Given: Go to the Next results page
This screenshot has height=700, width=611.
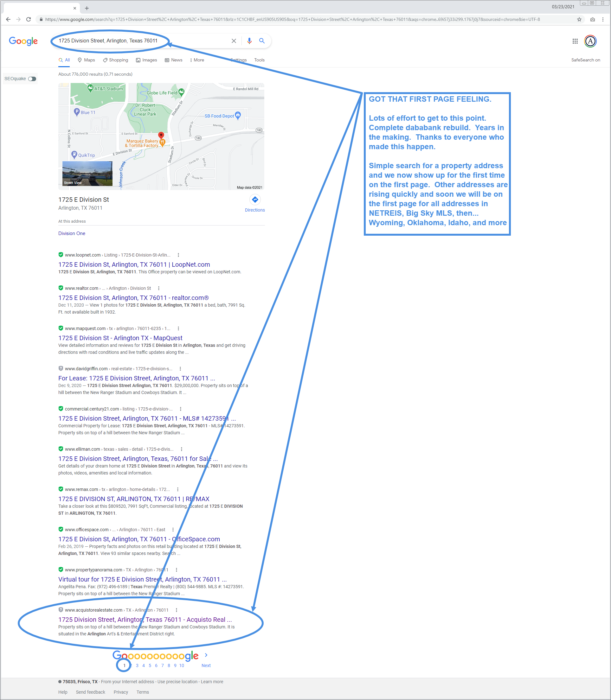Looking at the screenshot, I should pos(206,665).
